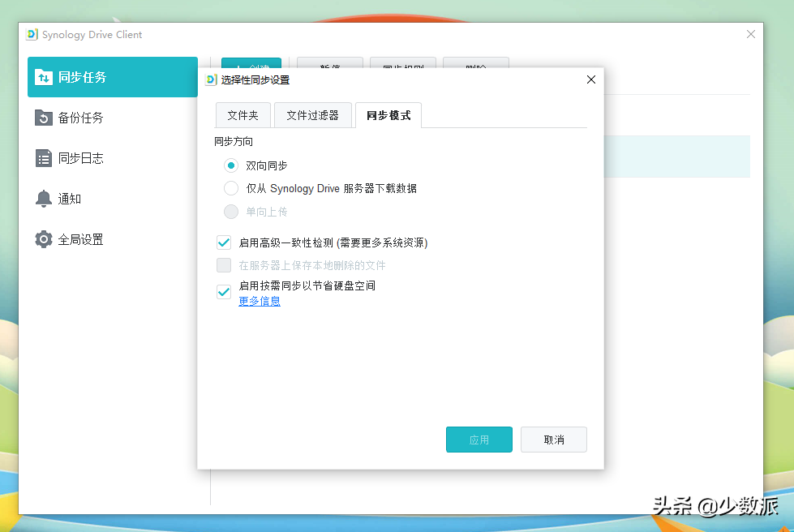Open the 通知 sidebar section
Image resolution: width=794 pixels, height=532 pixels.
point(113,199)
